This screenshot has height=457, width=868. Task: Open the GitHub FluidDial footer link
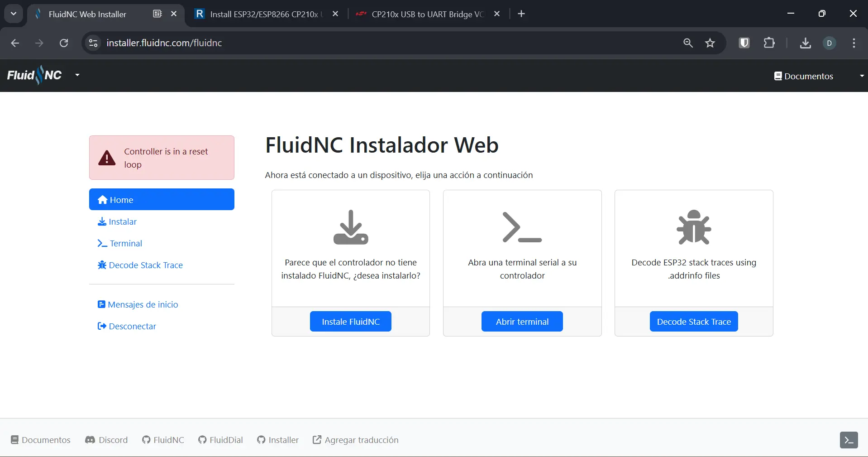click(x=220, y=439)
